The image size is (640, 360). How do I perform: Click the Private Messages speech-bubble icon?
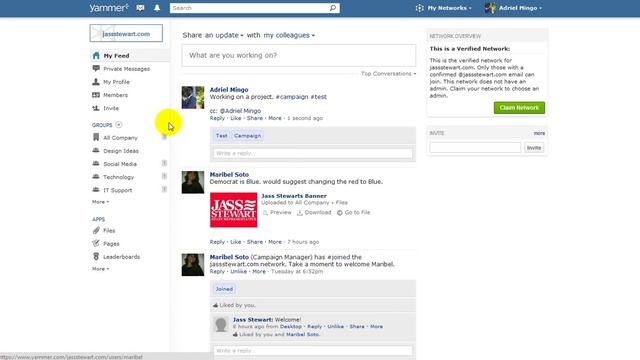click(x=96, y=69)
